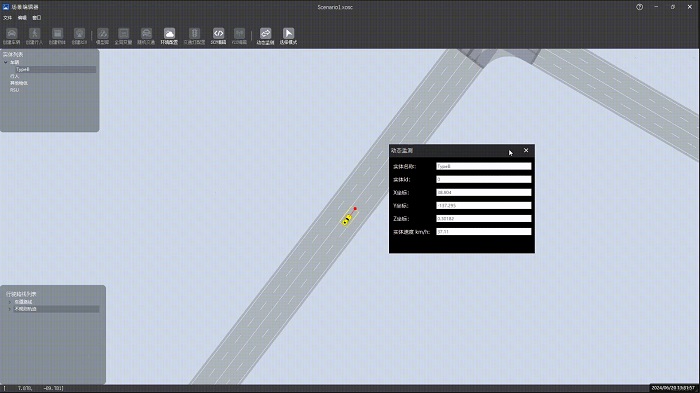Open the third menu bar item
The image size is (700, 393).
(x=37, y=18)
